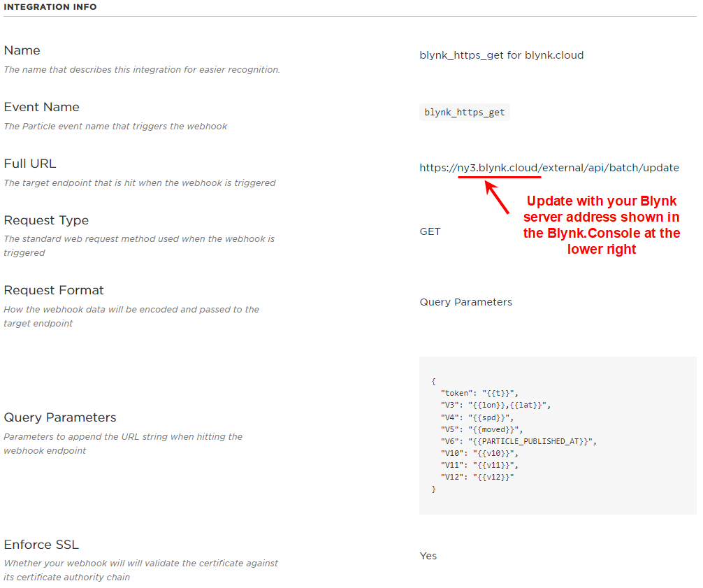This screenshot has width=703, height=588.
Task: Click the 'Request Type' field label
Action: point(46,220)
